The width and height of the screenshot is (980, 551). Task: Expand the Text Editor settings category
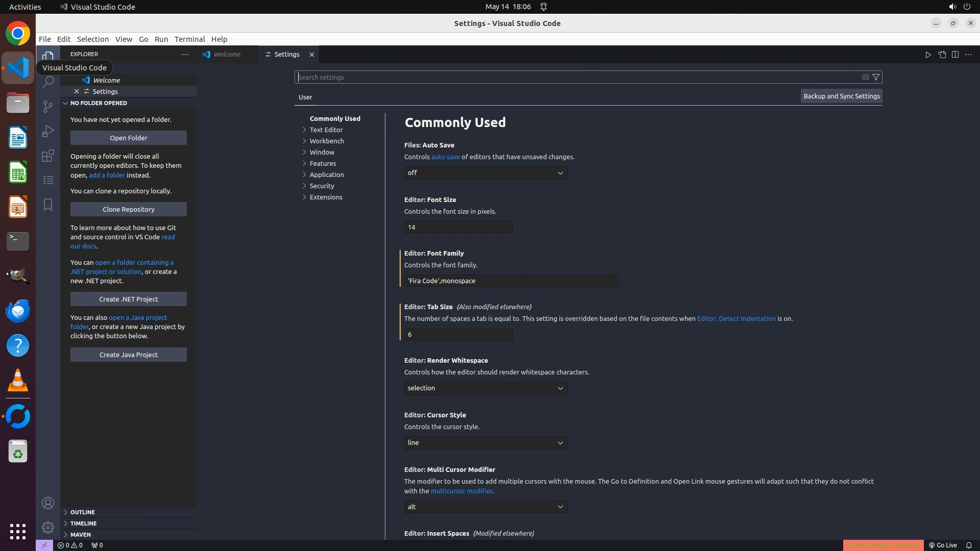pyautogui.click(x=326, y=130)
